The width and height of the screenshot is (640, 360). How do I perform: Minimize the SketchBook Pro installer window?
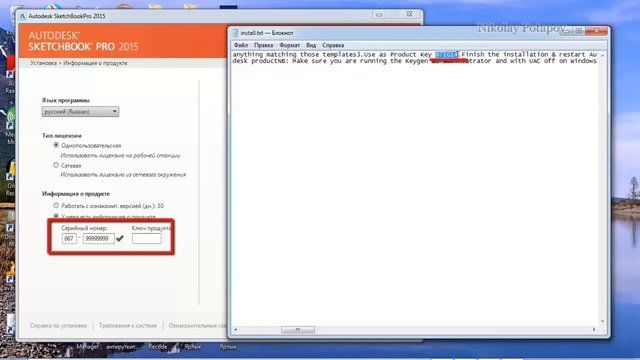[379, 14]
